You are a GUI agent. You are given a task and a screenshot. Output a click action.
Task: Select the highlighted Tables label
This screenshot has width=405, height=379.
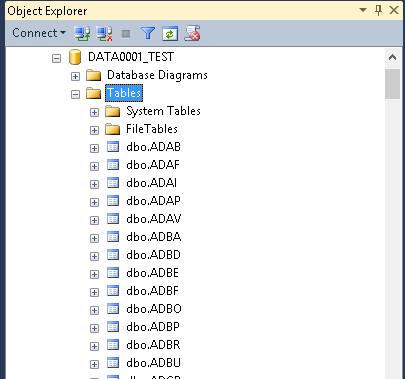[124, 93]
